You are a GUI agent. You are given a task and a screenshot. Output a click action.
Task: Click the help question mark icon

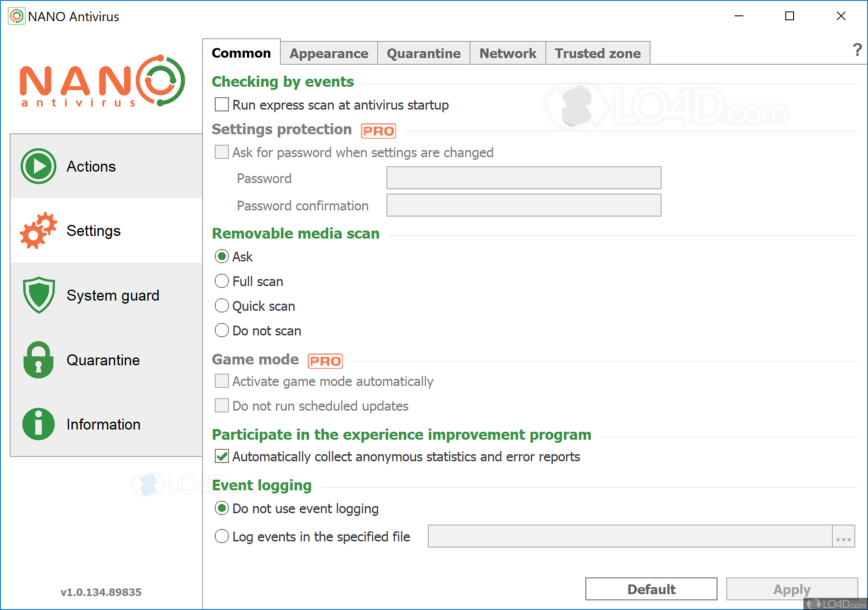click(857, 50)
